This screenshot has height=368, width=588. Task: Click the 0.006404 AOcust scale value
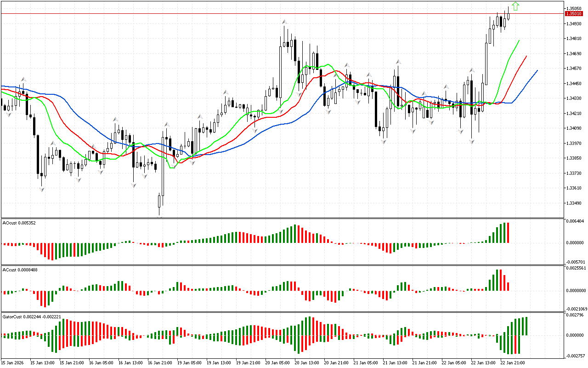pyautogui.click(x=575, y=221)
